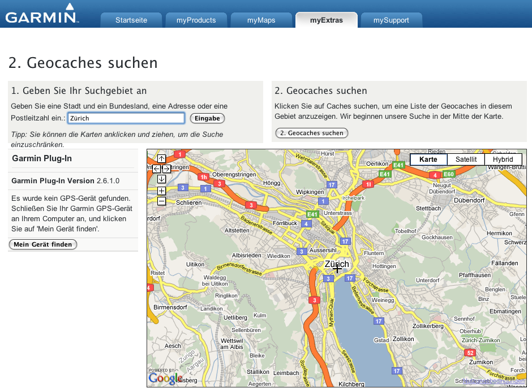The image size is (532, 392).
Task: Click the Ebmatingen label on map
Action: click(505, 311)
